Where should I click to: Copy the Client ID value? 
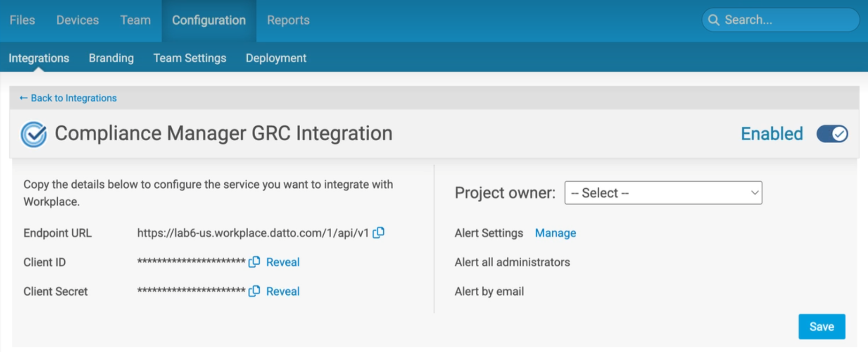click(254, 262)
